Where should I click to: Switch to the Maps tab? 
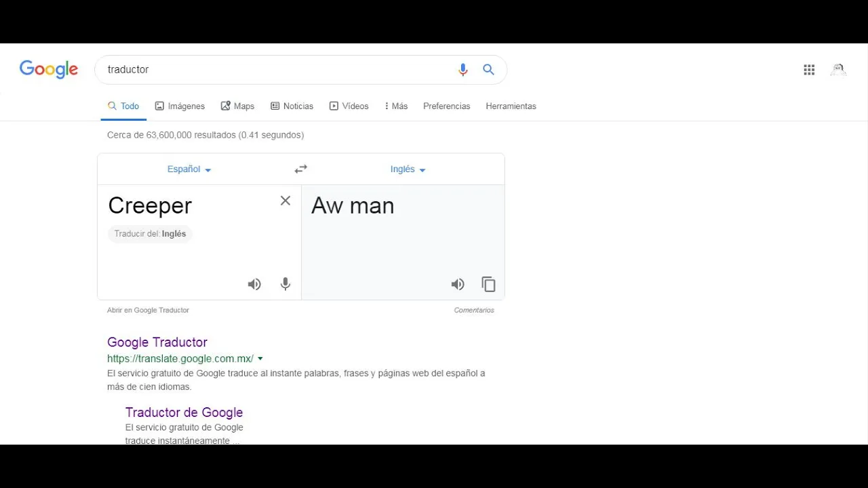coord(237,106)
